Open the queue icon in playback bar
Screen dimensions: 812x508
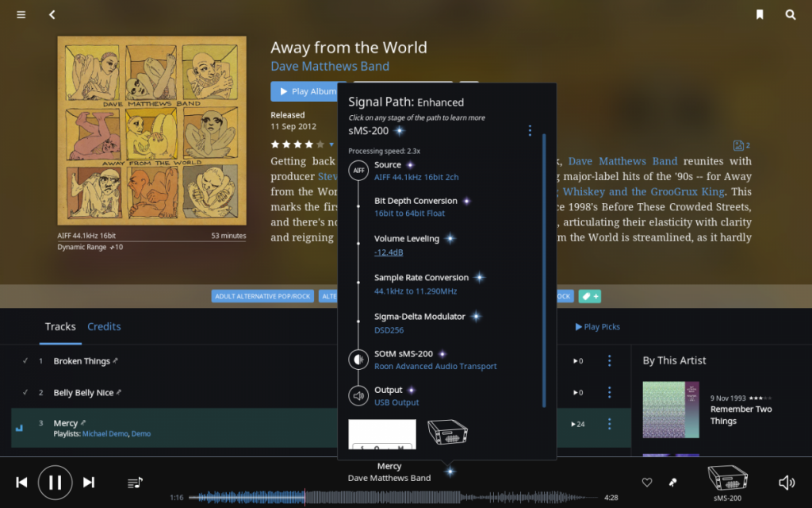coord(135,483)
